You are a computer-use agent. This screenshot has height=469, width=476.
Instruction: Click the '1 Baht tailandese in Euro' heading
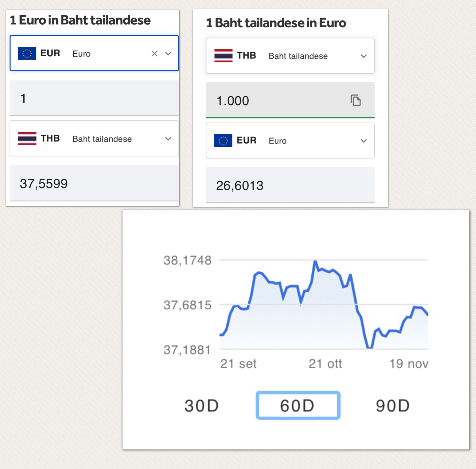pyautogui.click(x=276, y=23)
